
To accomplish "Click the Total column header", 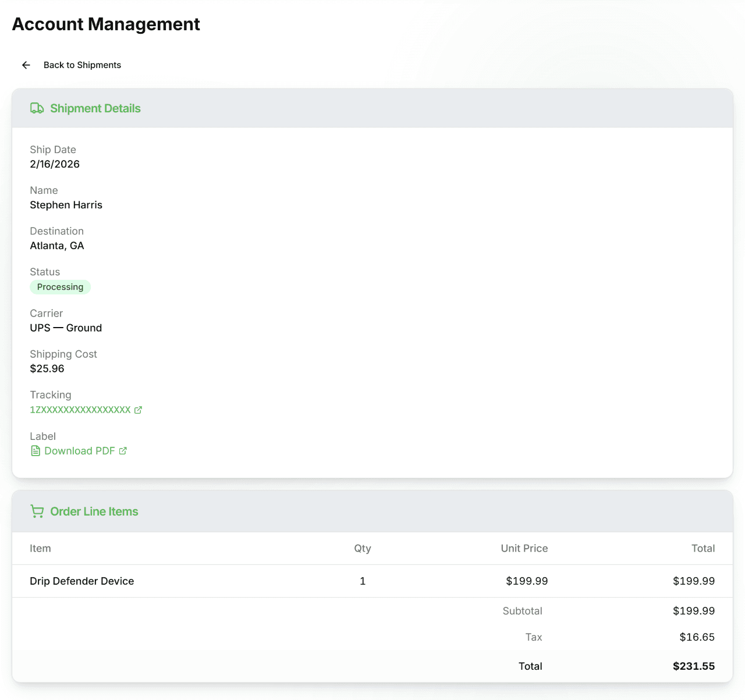I will point(703,548).
